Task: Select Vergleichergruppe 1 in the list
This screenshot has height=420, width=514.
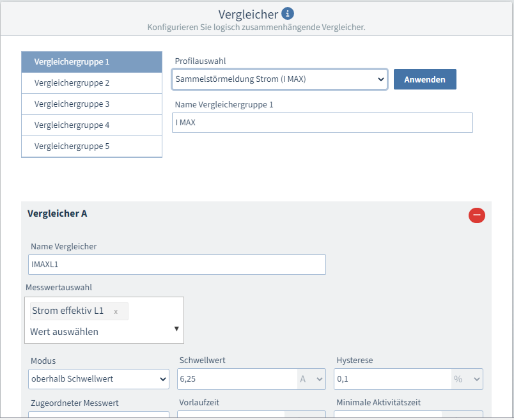Action: tap(91, 62)
